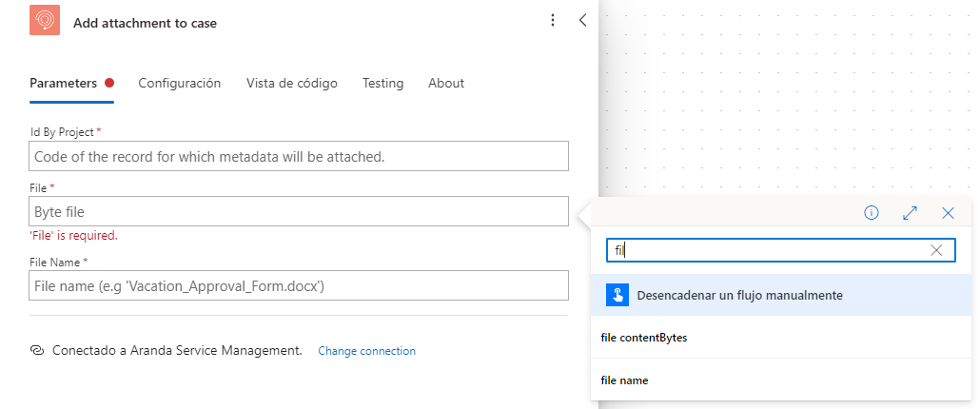Screen dimensions: 980x409
Task: Go to the Testing tab
Action: point(383,83)
